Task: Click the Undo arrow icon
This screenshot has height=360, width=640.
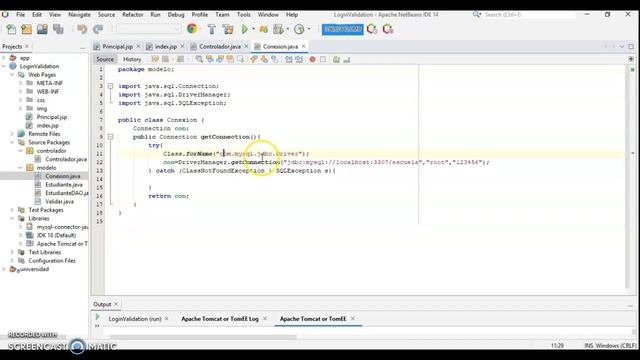Action: [82, 29]
